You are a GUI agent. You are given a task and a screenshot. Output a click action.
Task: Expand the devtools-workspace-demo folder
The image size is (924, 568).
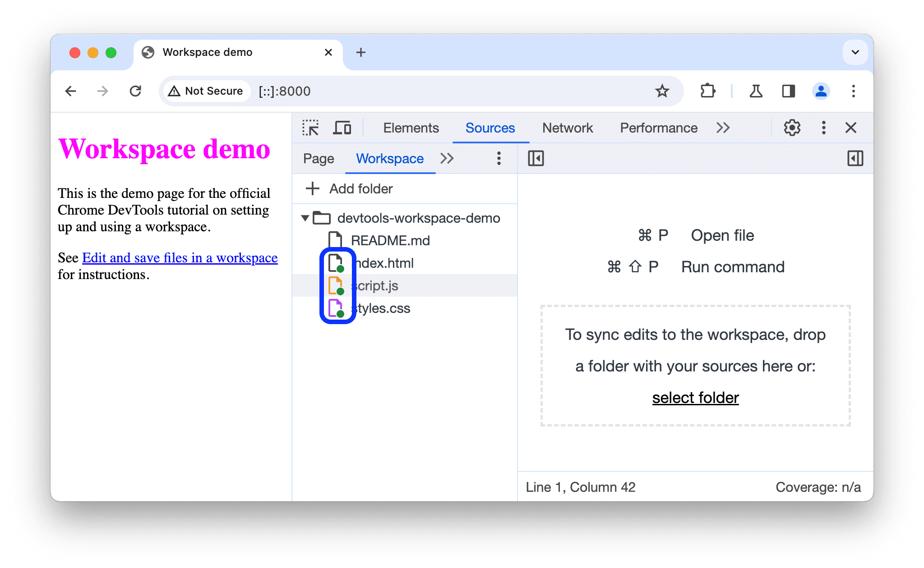pyautogui.click(x=305, y=217)
